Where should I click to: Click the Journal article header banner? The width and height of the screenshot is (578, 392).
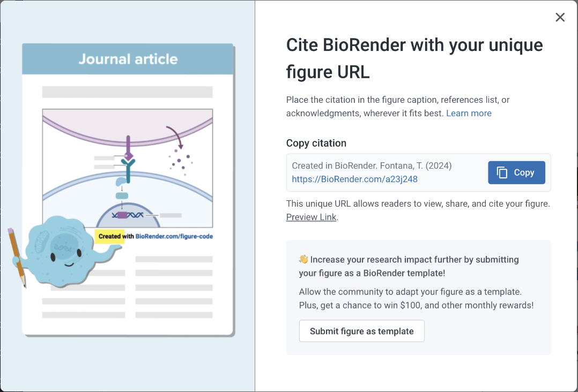(128, 59)
